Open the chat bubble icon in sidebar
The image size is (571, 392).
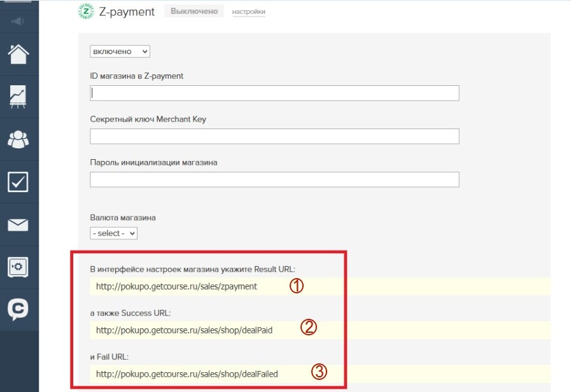[18, 310]
